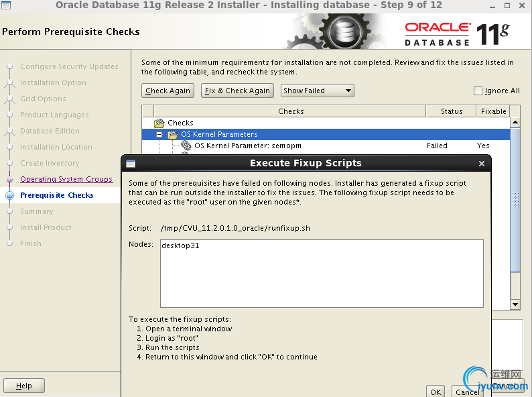Screen dimensions: 532x397
Task: Select the Finish step
Action: click(31, 243)
